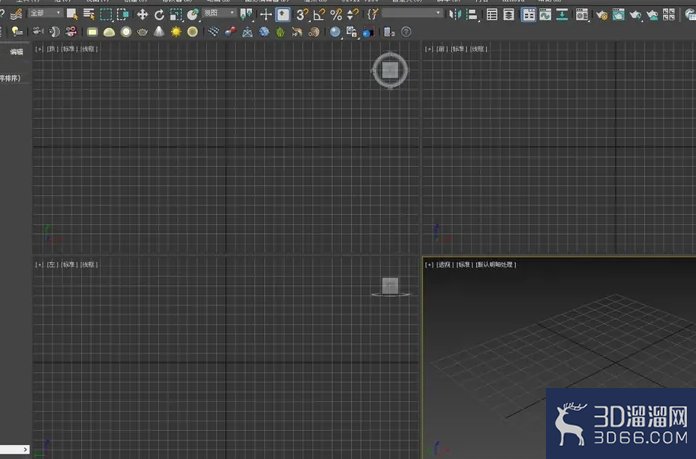Open the Named Selection Sets dropdown
Image resolution: width=696 pixels, height=459 pixels.
(x=412, y=13)
